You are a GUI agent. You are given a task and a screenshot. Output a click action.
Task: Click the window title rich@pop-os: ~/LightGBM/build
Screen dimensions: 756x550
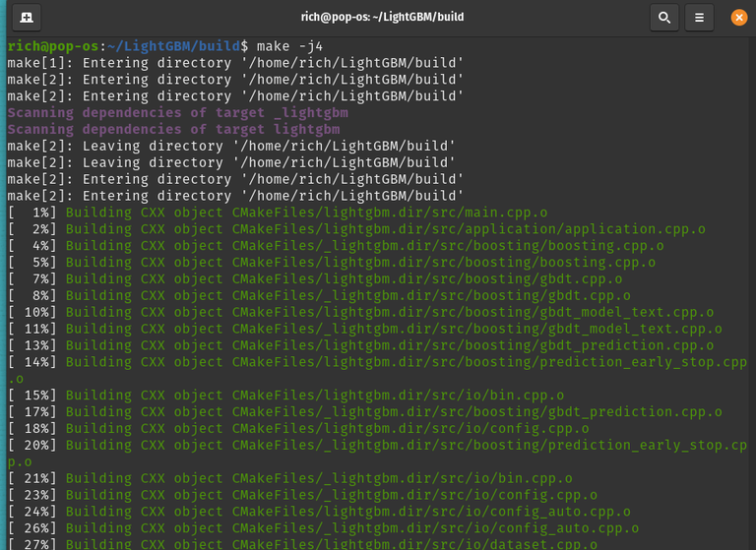point(382,17)
